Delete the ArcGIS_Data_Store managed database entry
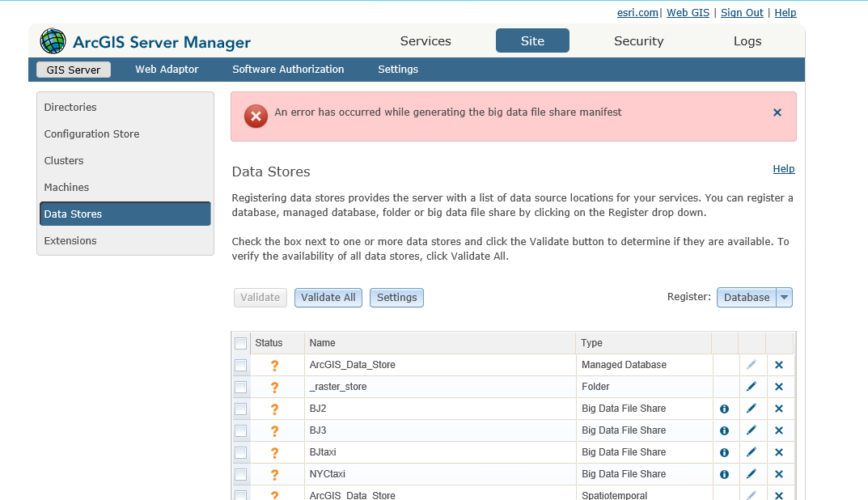This screenshot has height=500, width=868. click(x=779, y=365)
